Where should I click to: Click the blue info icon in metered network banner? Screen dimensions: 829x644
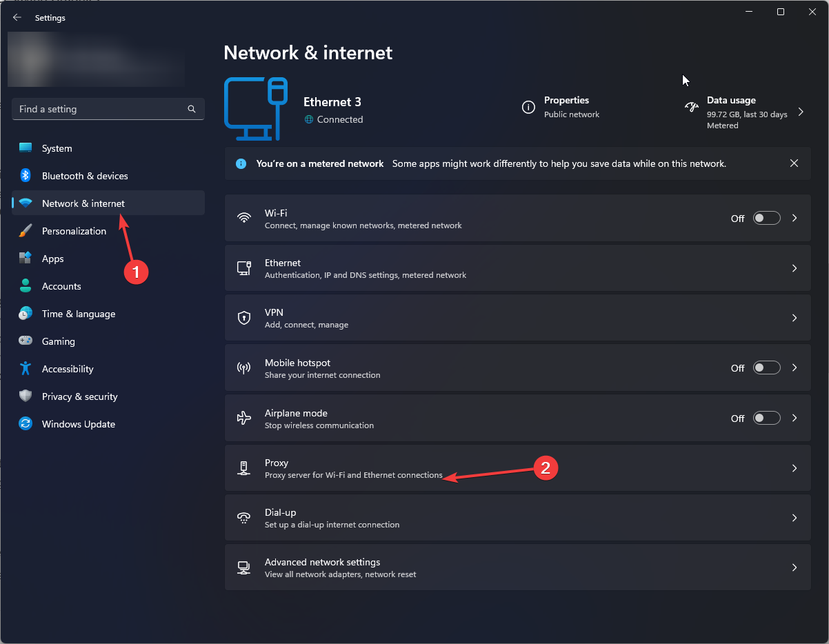point(241,164)
